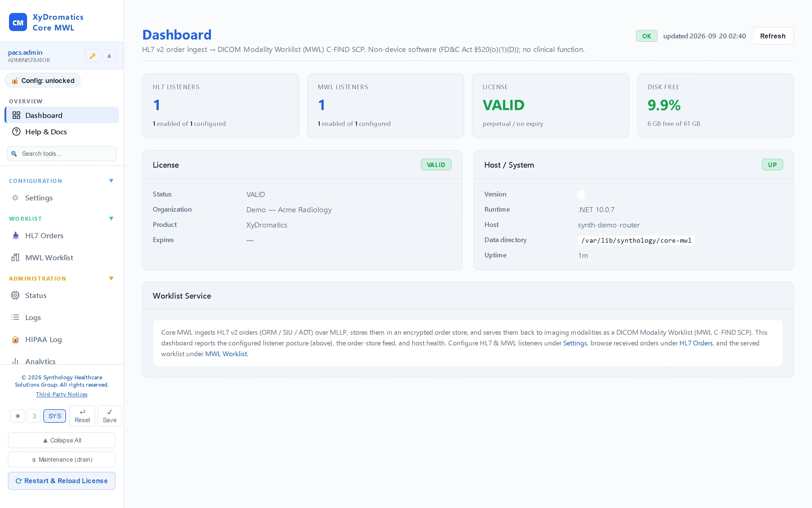Click organization value Demo — Acme Radiology

point(289,210)
